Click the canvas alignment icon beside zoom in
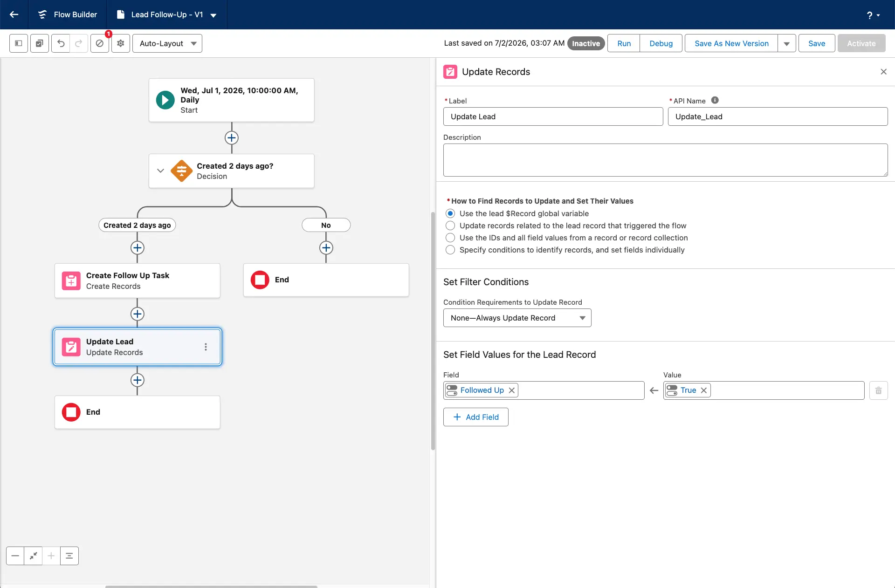 point(69,556)
